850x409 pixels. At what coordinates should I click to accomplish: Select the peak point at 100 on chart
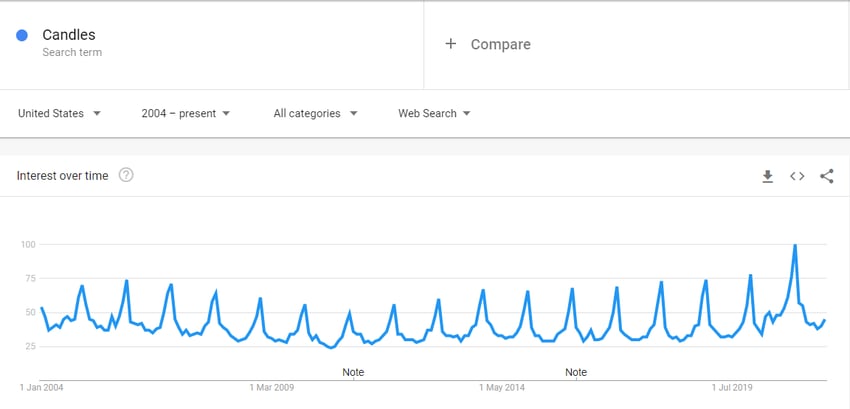click(795, 245)
